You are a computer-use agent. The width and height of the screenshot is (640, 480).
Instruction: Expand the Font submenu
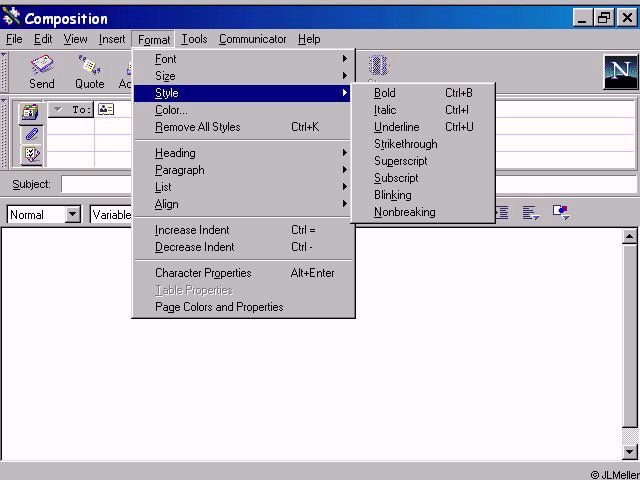coord(243,59)
